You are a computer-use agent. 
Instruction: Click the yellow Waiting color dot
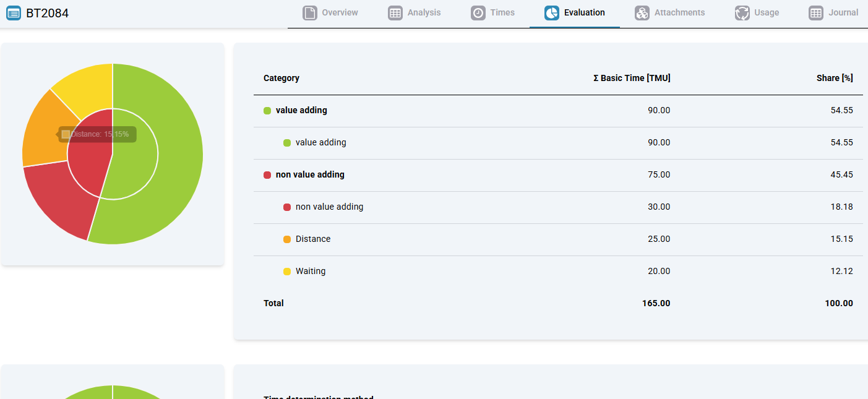(287, 272)
